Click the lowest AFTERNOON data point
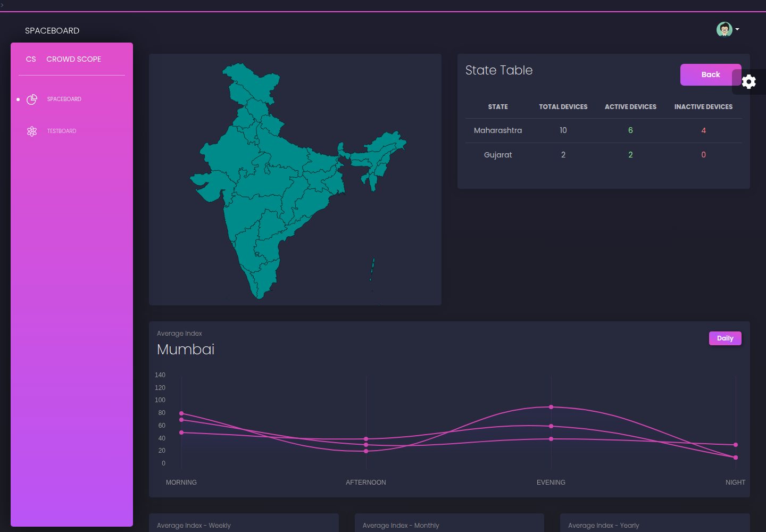 (366, 451)
